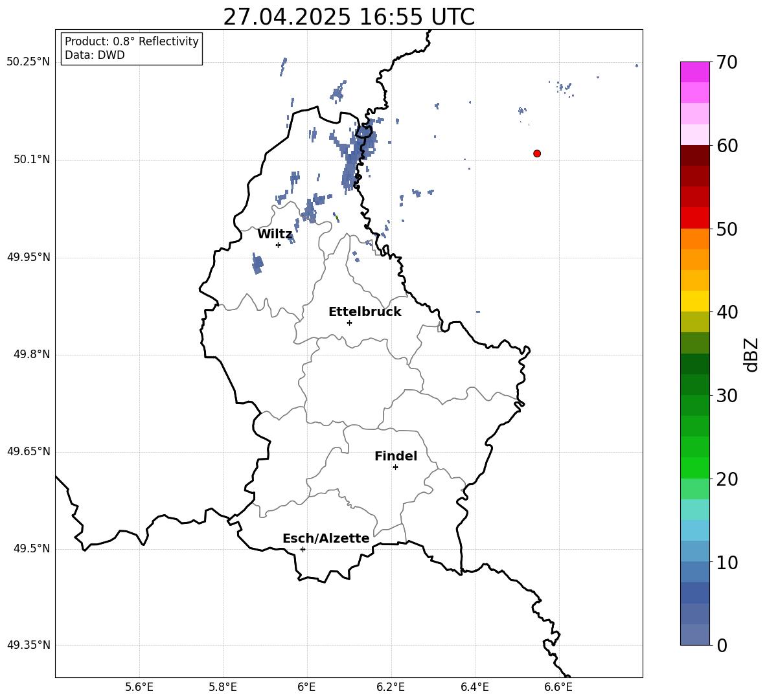
Task: Click the 6.2°E longitude label
Action: 391,687
